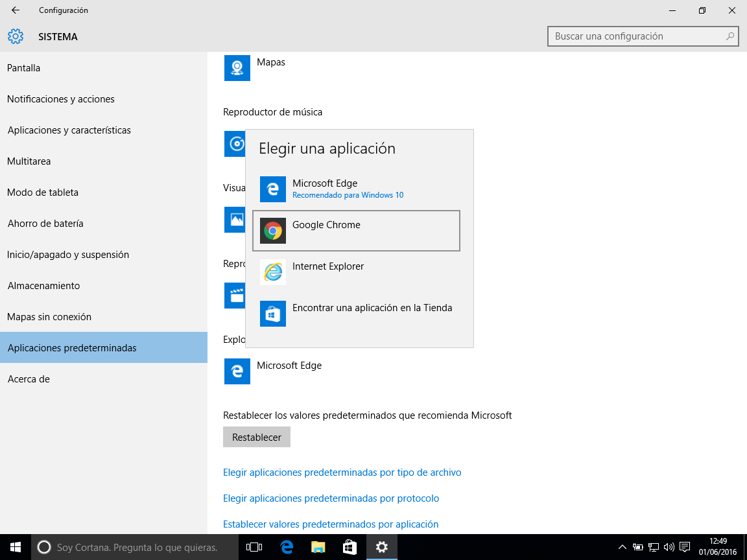This screenshot has width=747, height=560.
Task: Click the Store icon in app chooser
Action: pos(273,313)
